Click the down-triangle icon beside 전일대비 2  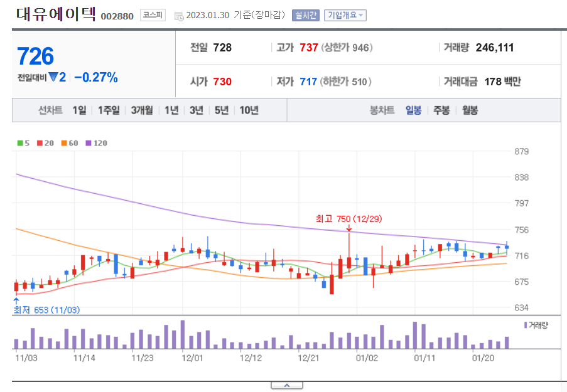coord(53,77)
